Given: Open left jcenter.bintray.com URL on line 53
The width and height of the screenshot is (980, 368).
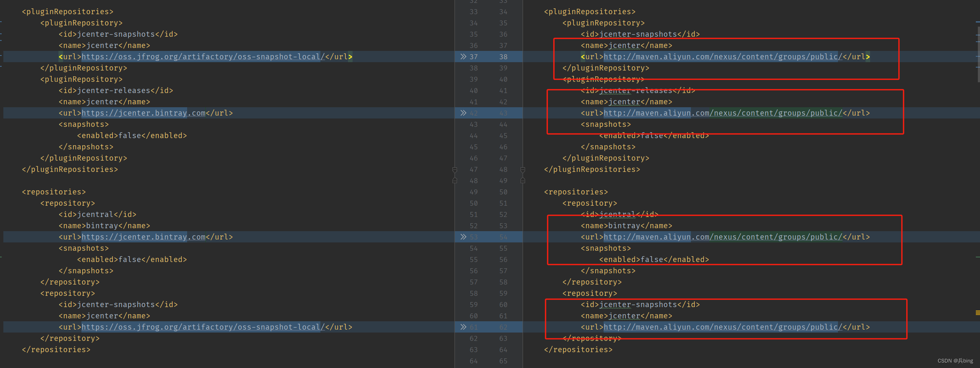Looking at the screenshot, I should pos(144,237).
